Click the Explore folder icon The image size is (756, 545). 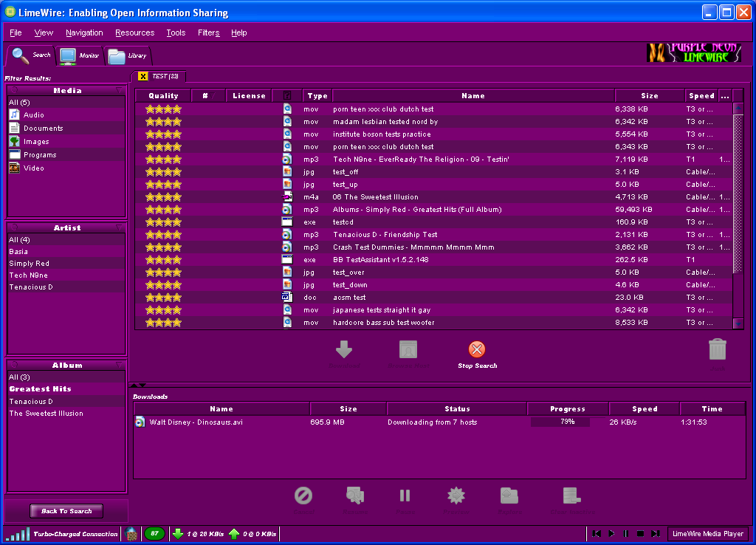pos(509,496)
